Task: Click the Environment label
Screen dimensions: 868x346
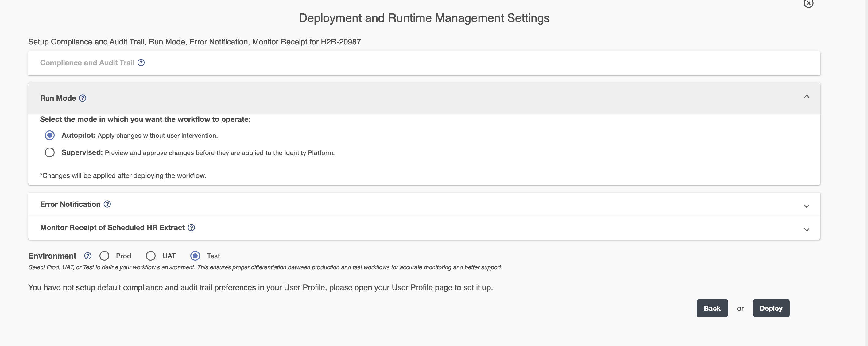Action: [52, 256]
